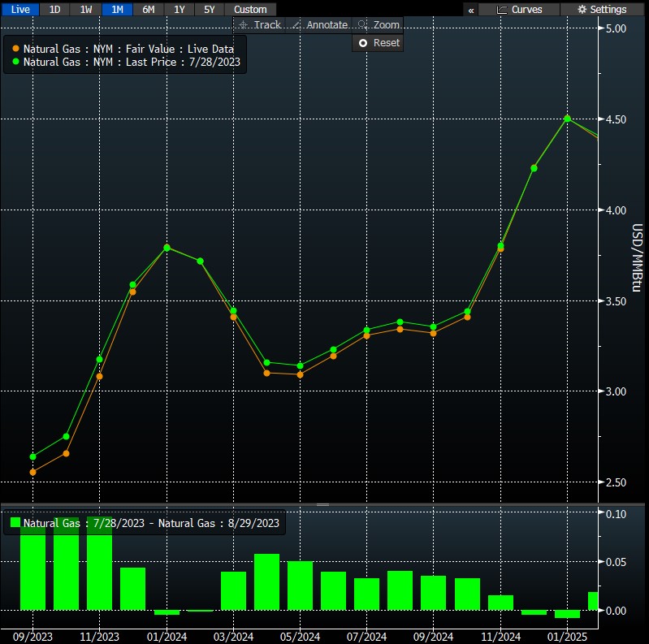The image size is (649, 644).
Task: Select the Annotate pencil tool
Action: (296, 25)
